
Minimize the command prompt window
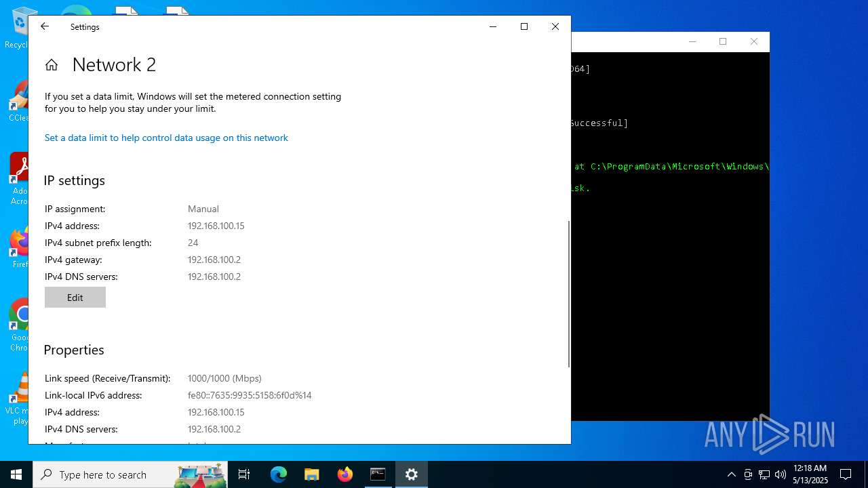coord(692,41)
